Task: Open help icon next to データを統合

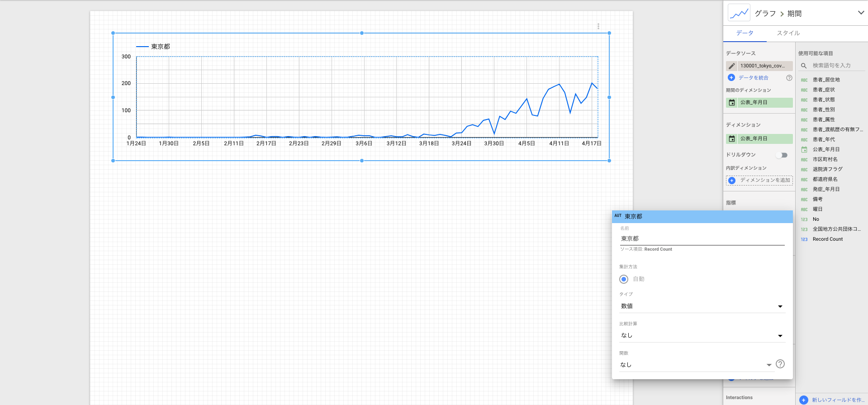Action: (789, 78)
